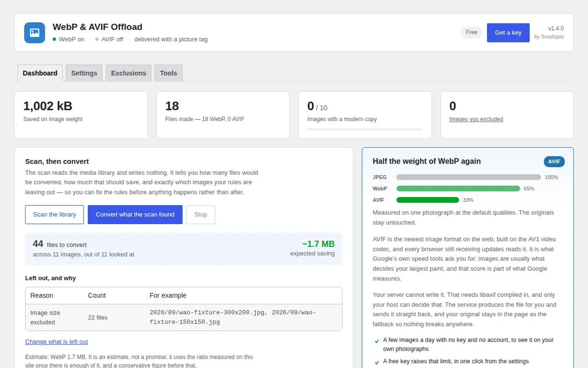The image size is (588, 368).
Task: Click the checkmark beside 'A free key raises'
Action: click(377, 363)
